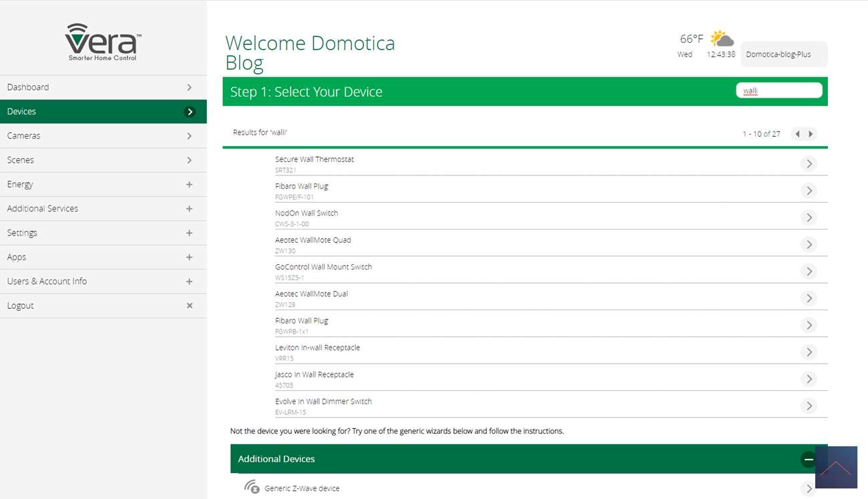Screen dimensions: 868x499
Task: Go to previous results page arrow
Action: pyautogui.click(x=797, y=134)
